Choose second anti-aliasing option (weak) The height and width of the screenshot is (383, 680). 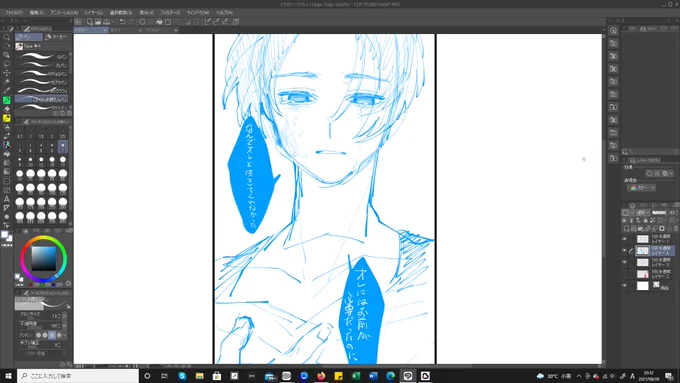coord(45,335)
